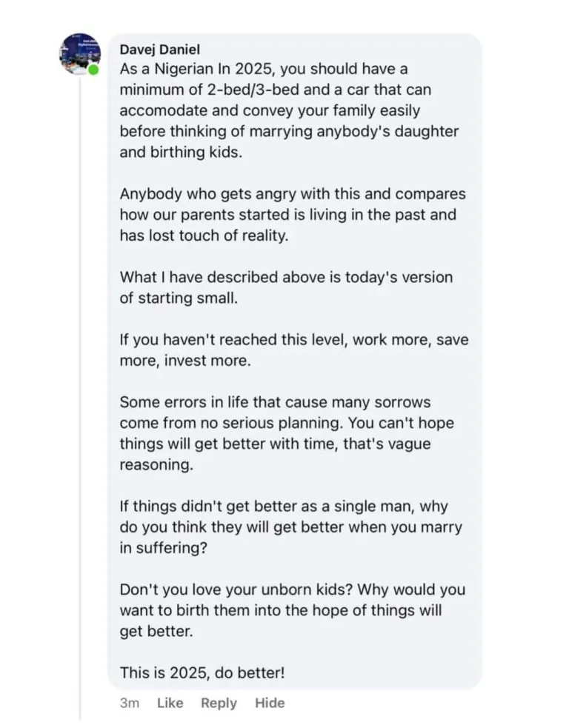
Task: Like Davej Daniel's comment
Action: pyautogui.click(x=170, y=703)
